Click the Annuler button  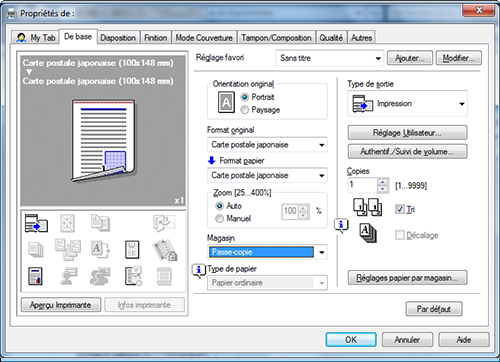tap(407, 340)
